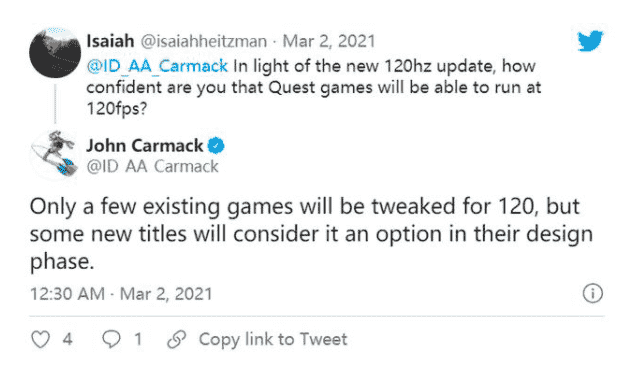Click the Twitter bird logo
Image resolution: width=622 pixels, height=370 pixels.
pos(590,41)
